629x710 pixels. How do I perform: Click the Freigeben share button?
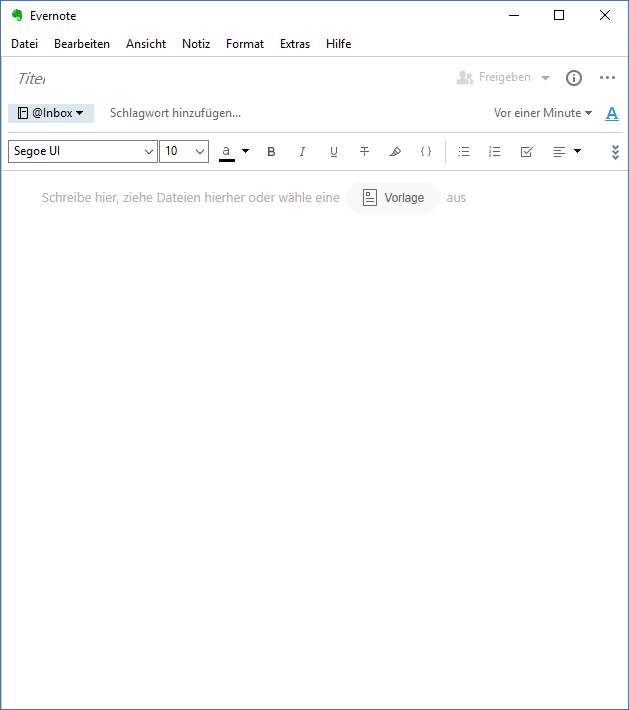(x=494, y=77)
